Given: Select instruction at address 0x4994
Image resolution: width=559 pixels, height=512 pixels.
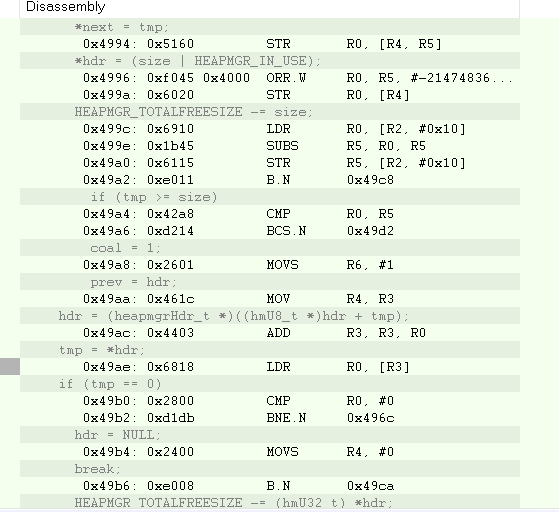Looking at the screenshot, I should pos(270,44).
